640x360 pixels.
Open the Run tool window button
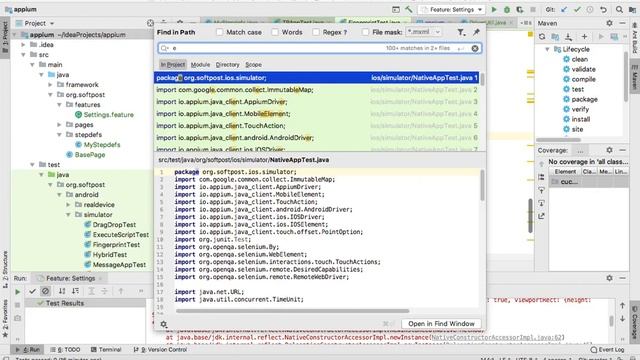tap(28, 350)
